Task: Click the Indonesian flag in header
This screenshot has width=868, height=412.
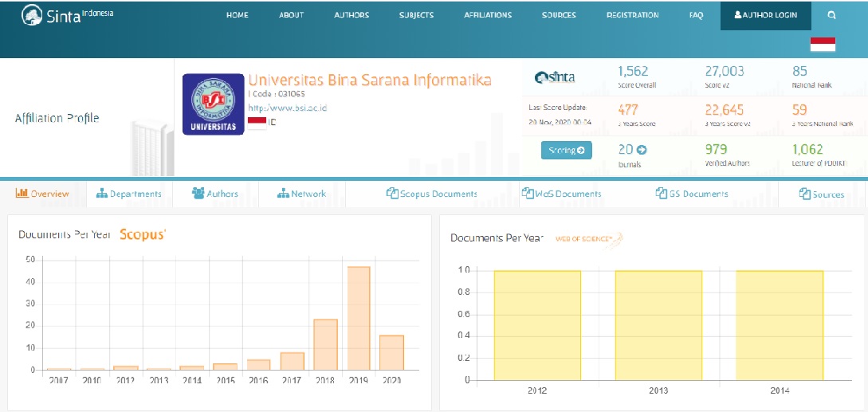Action: pos(823,45)
